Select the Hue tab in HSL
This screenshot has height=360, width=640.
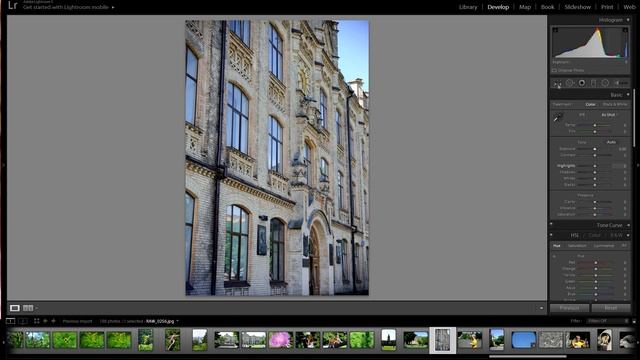(x=557, y=246)
